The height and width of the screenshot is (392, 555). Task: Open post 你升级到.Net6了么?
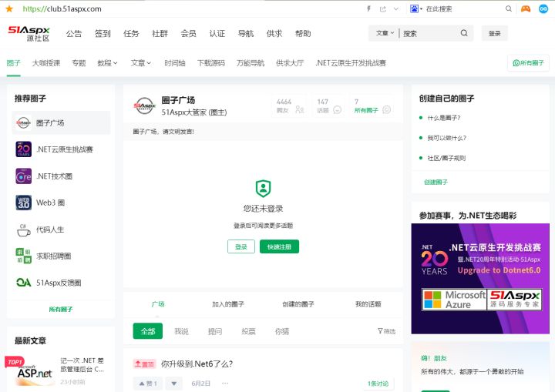point(197,364)
